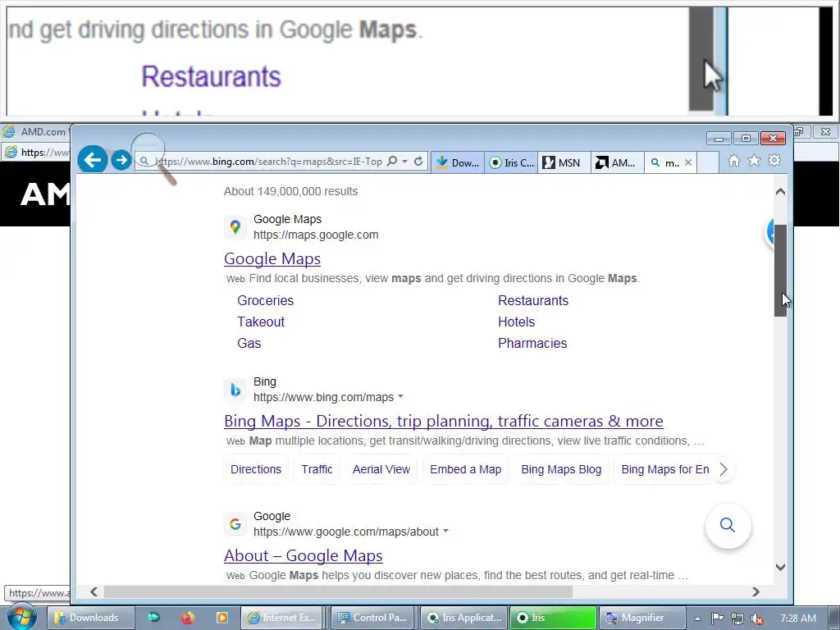Switch to the MSN browser tab
Image resolution: width=840 pixels, height=630 pixels.
click(x=564, y=162)
